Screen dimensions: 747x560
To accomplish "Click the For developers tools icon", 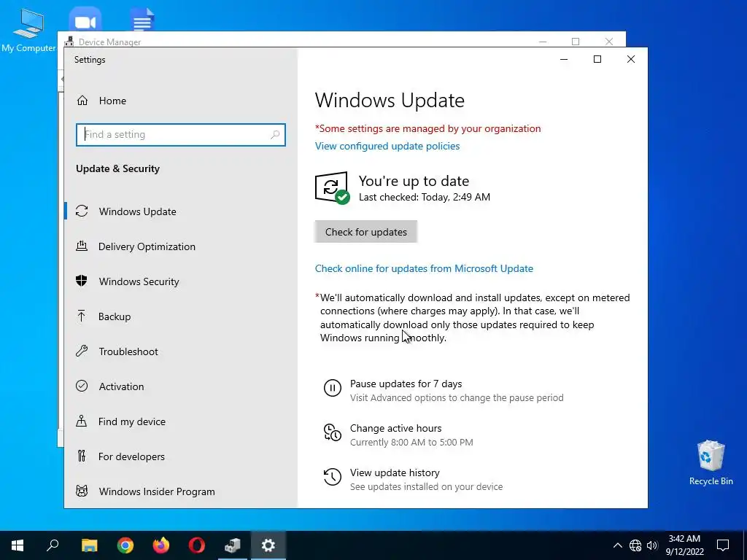I will (82, 456).
